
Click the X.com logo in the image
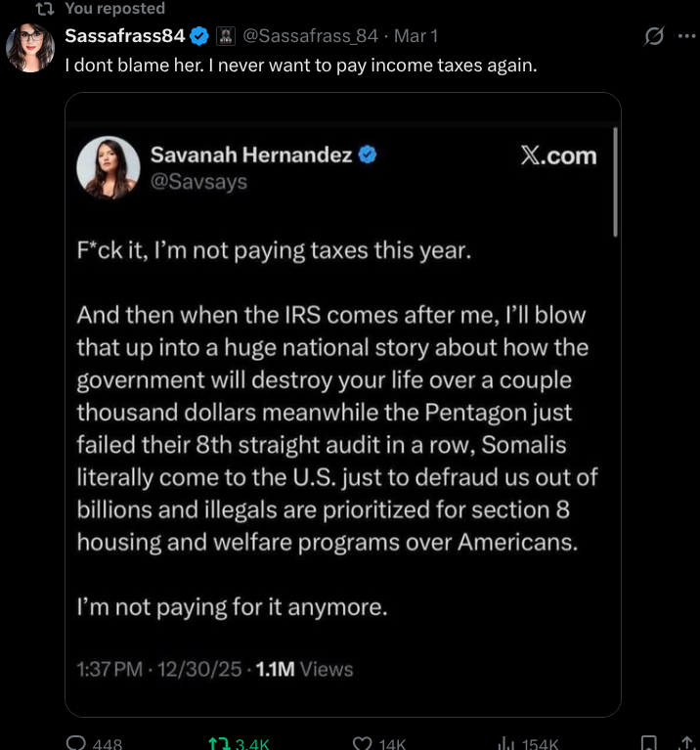pyautogui.click(x=557, y=156)
